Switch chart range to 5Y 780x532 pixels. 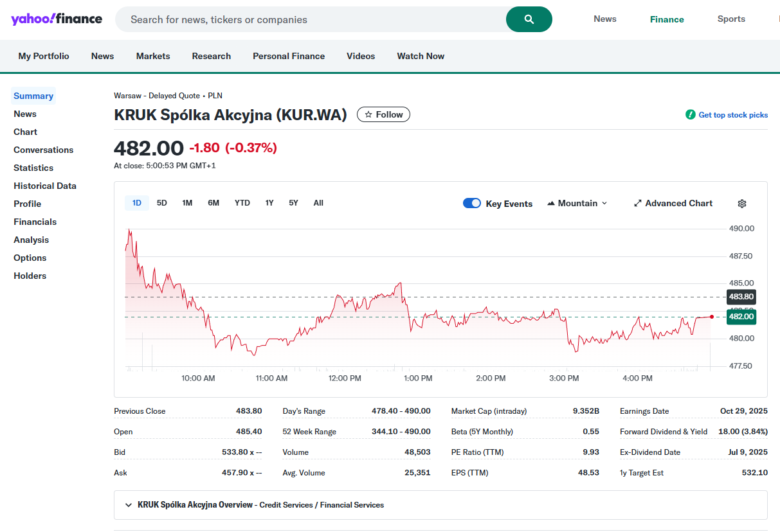[293, 203]
